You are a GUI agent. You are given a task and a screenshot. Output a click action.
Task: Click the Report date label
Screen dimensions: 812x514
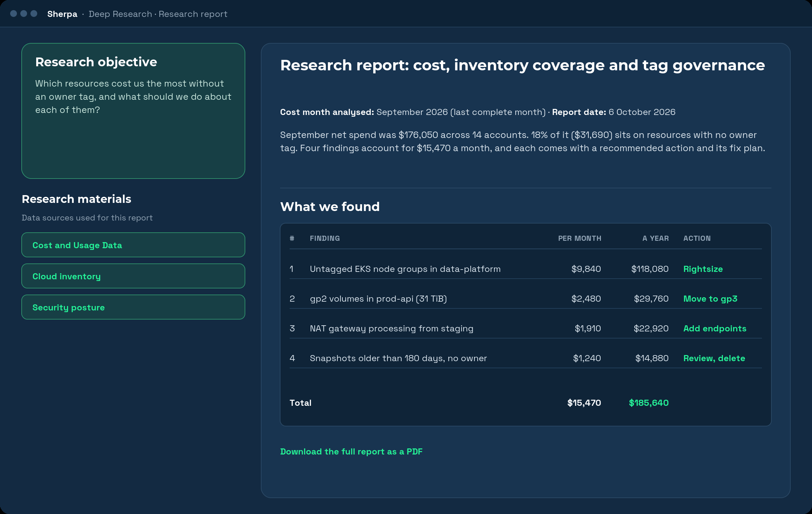point(579,112)
